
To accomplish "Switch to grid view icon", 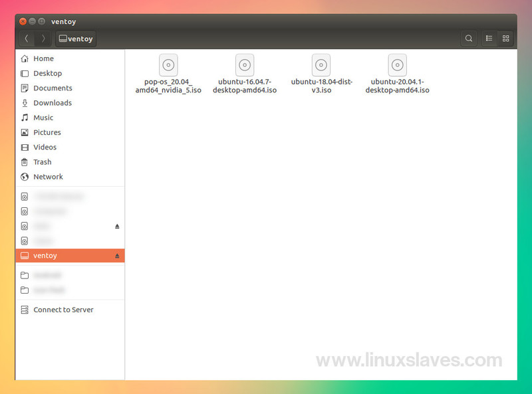I will [x=505, y=39].
